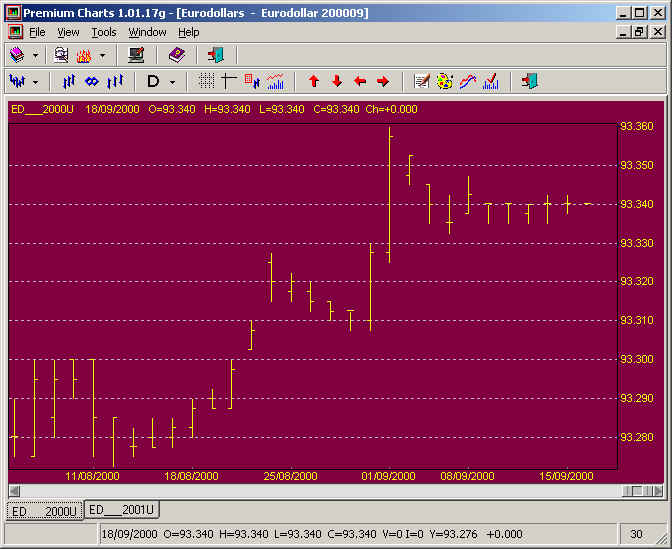Expand the dropdown arrow beside books icon
This screenshot has height=549, width=672.
36,55
